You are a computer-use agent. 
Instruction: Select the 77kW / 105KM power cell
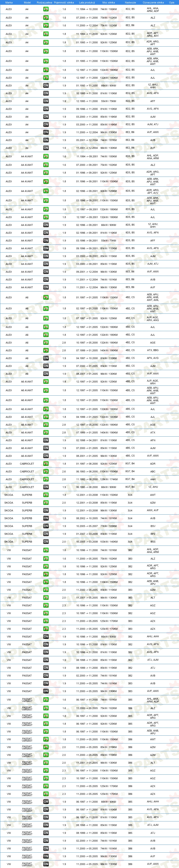(x=109, y=526)
